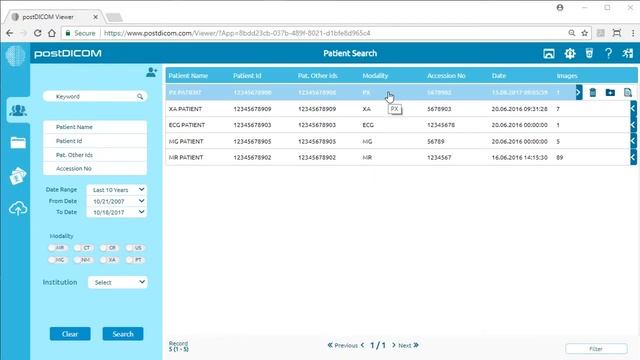Click the Patient Id input field
Screen dimensions: 640x360
[x=95, y=141]
